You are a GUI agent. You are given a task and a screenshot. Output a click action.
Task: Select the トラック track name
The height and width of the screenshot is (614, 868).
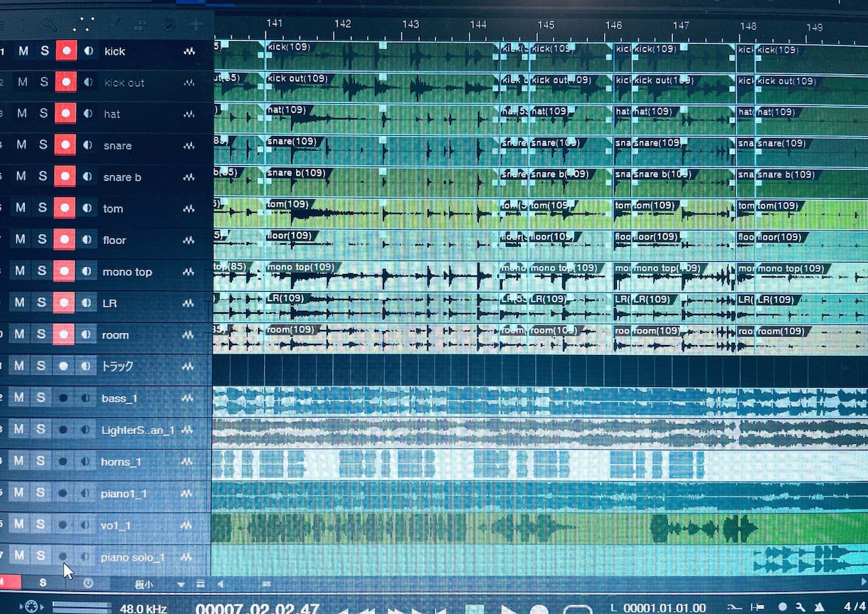[x=117, y=366]
